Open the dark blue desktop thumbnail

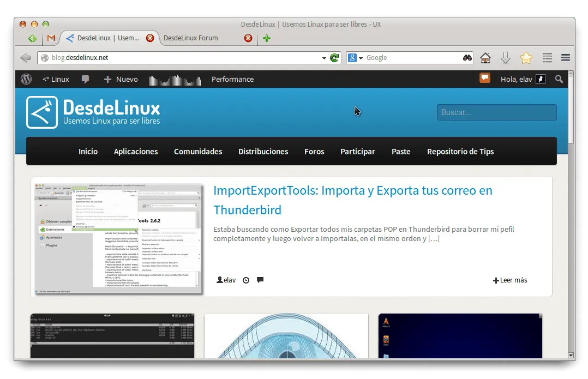(x=460, y=335)
